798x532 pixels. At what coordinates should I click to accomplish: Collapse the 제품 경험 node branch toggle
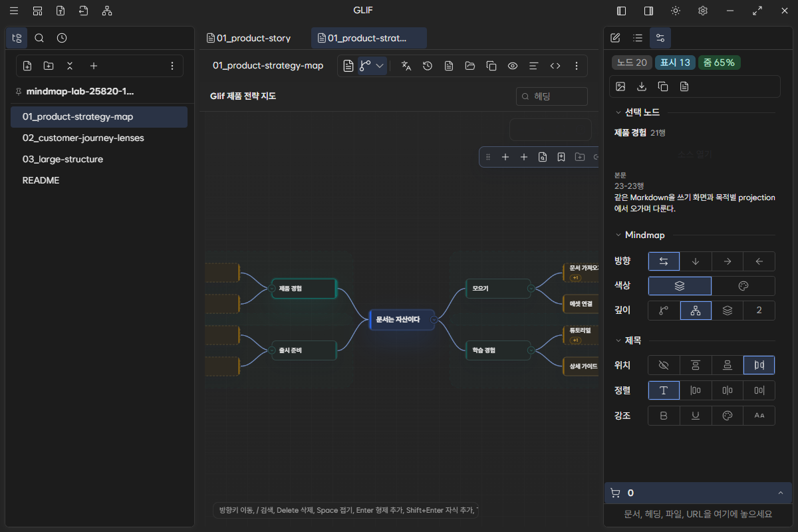272,289
